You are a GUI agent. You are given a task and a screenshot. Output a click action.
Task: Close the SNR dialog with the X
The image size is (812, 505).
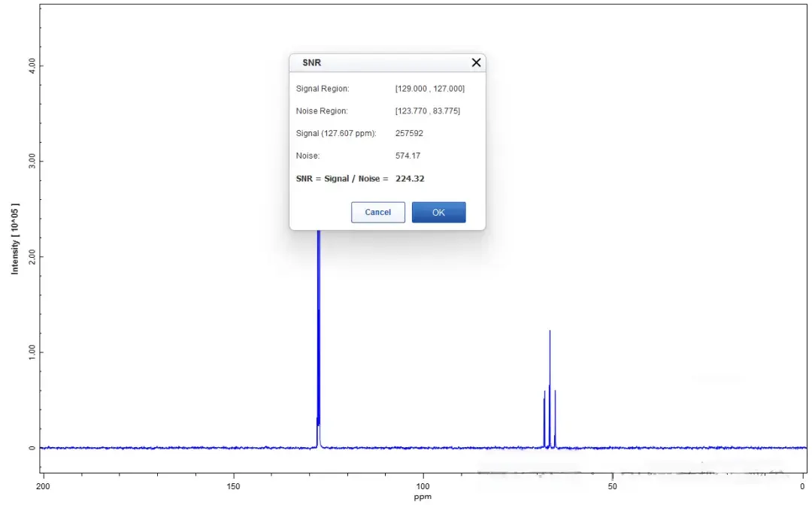476,63
